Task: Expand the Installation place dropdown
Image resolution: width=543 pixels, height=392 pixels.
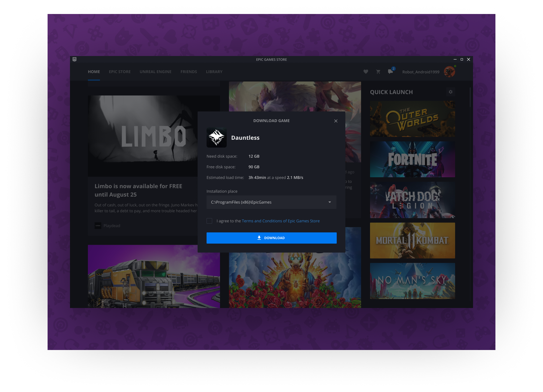Action: coord(271,202)
